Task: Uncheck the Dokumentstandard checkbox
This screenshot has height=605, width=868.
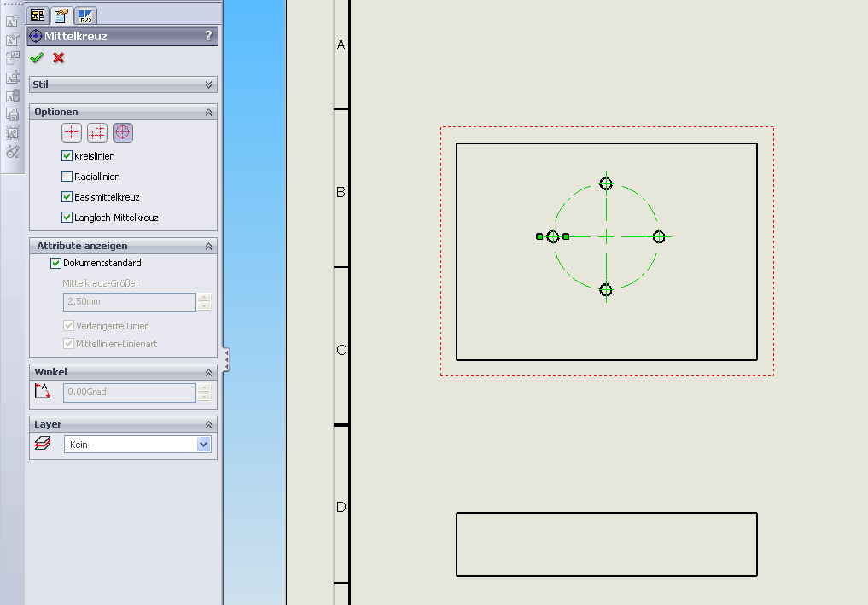Action: pyautogui.click(x=55, y=263)
